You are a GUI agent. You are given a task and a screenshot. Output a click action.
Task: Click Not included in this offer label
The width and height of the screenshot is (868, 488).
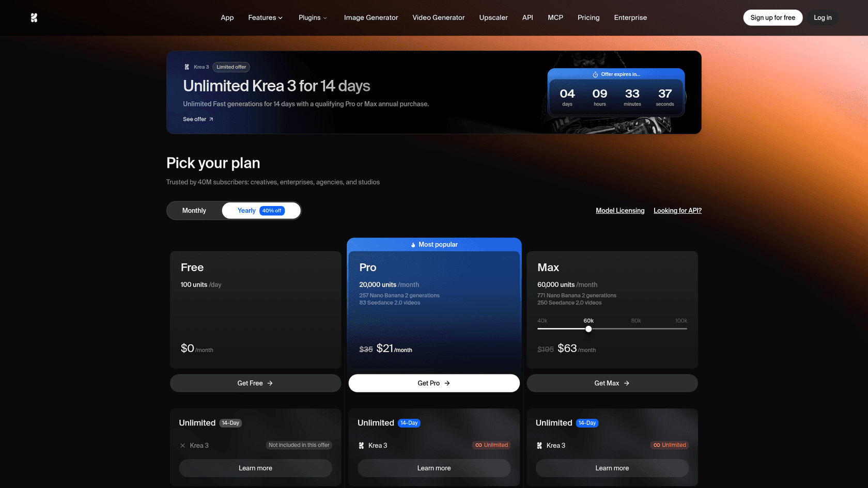tap(299, 445)
